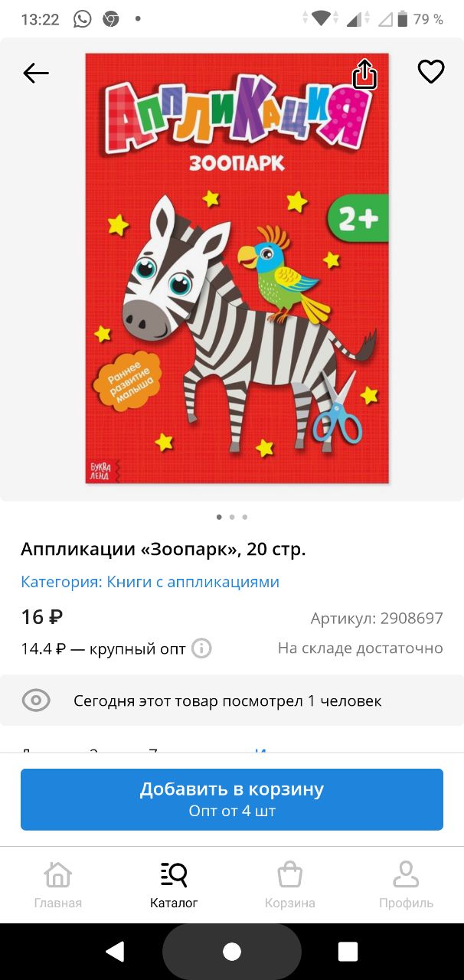Go back using the top-left arrow
Image resolution: width=464 pixels, height=980 pixels.
click(x=35, y=73)
